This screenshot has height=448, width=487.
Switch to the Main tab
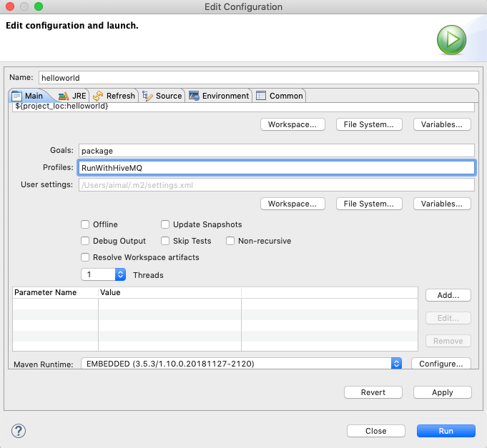(x=27, y=96)
